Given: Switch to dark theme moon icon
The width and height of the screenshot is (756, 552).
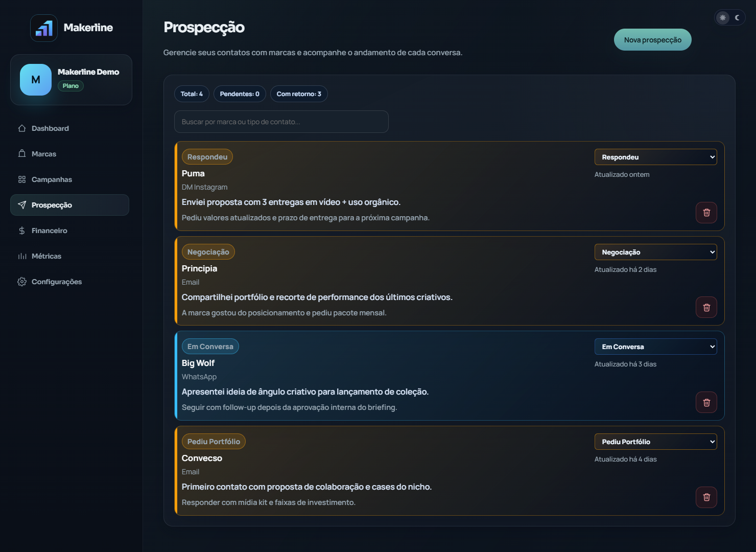Looking at the screenshot, I should (737, 17).
